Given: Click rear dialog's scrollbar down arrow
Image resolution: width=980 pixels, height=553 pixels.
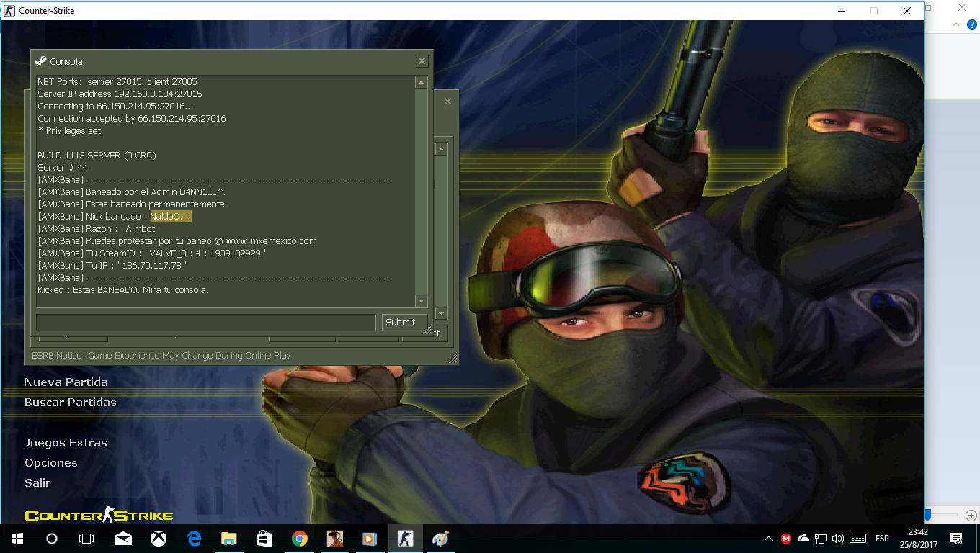Looking at the screenshot, I should tap(442, 314).
